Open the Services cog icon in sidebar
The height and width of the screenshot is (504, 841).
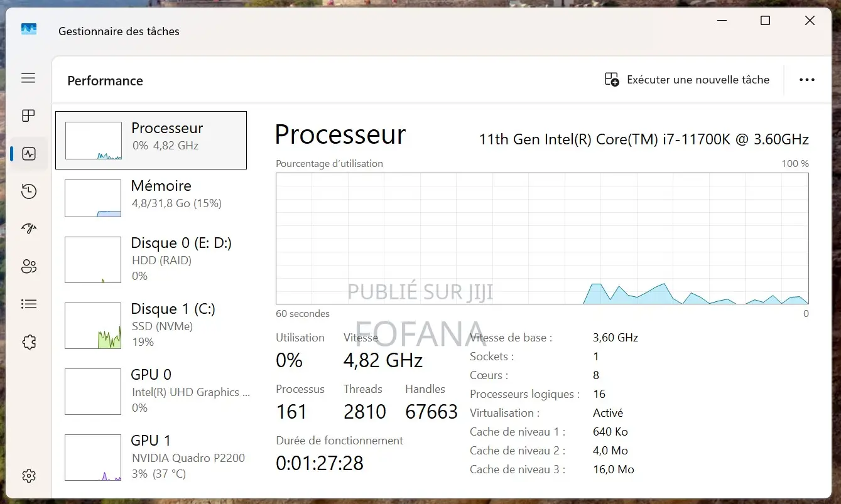(28, 341)
